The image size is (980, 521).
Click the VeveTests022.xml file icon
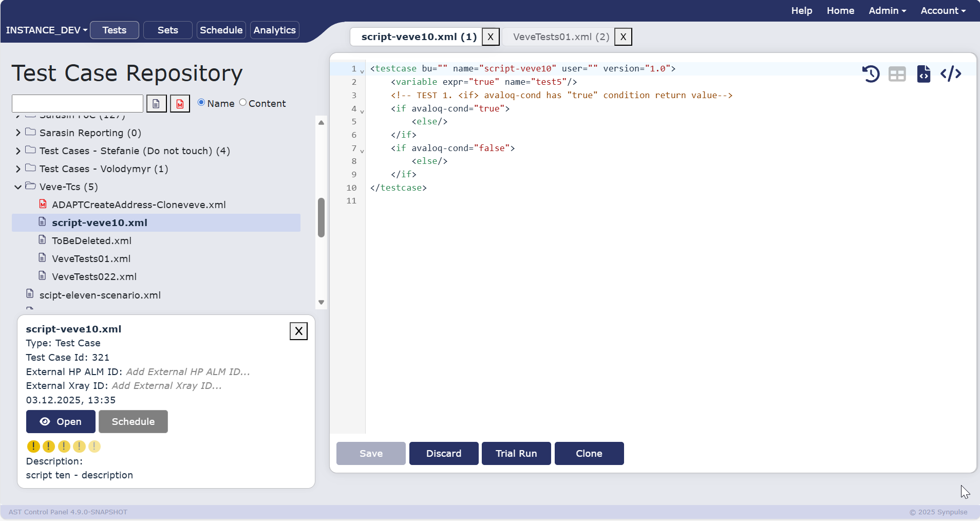(43, 276)
